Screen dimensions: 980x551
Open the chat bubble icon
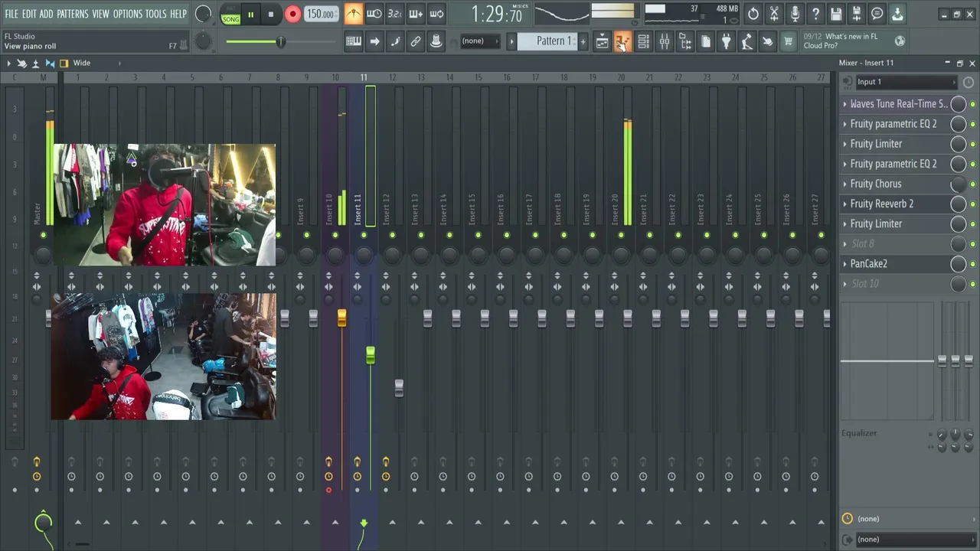[x=877, y=14]
